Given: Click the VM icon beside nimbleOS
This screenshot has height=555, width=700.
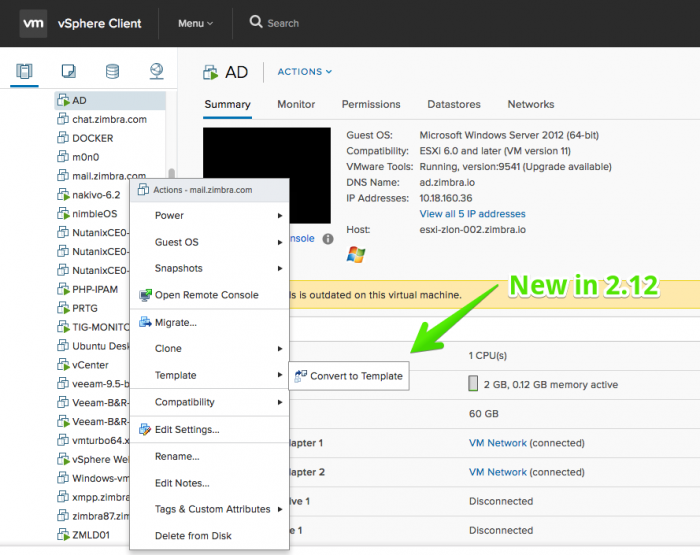Looking at the screenshot, I should pyautogui.click(x=63, y=213).
